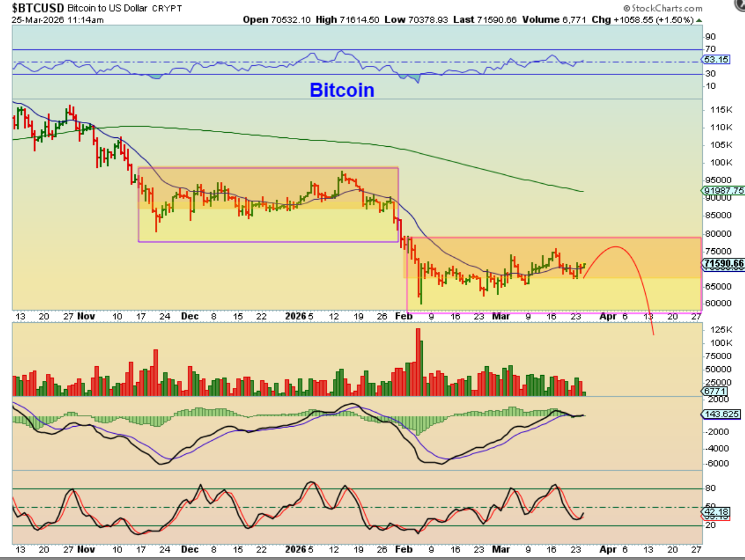Click the Last 71590.66 header value
Viewport: 745px width, 560px height.
pyautogui.click(x=485, y=19)
